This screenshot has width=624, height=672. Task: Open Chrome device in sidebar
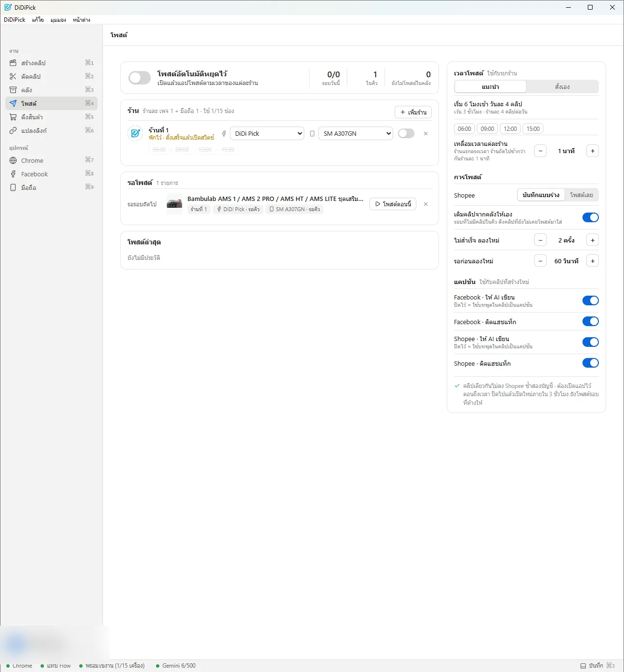coord(51,160)
